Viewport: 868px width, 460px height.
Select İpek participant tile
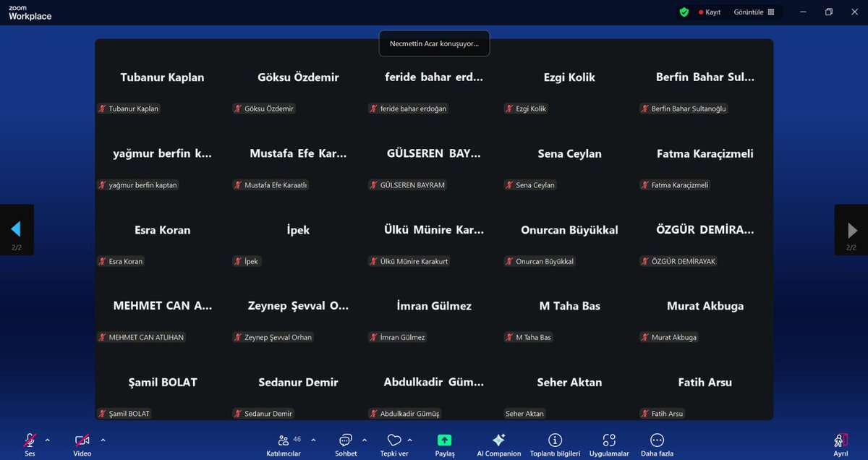298,230
